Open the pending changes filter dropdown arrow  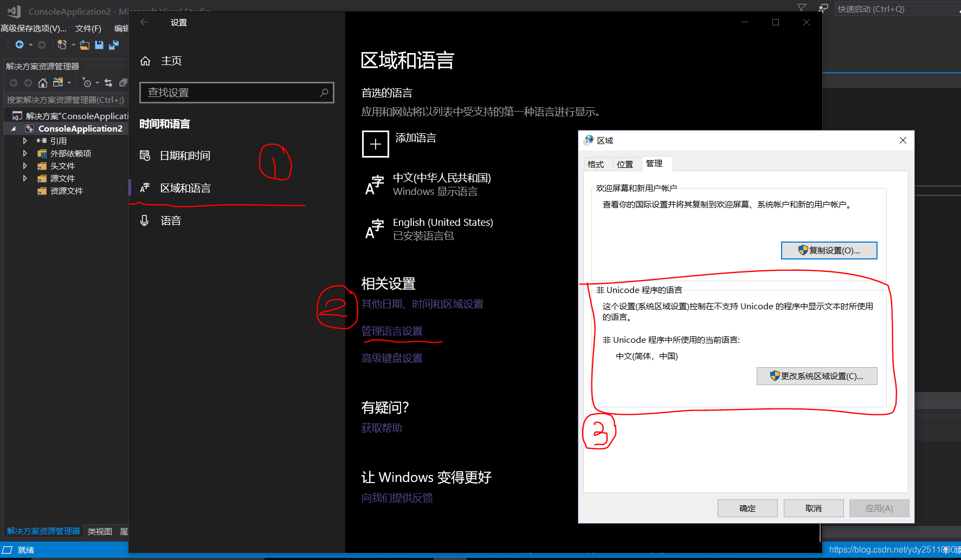(x=98, y=83)
